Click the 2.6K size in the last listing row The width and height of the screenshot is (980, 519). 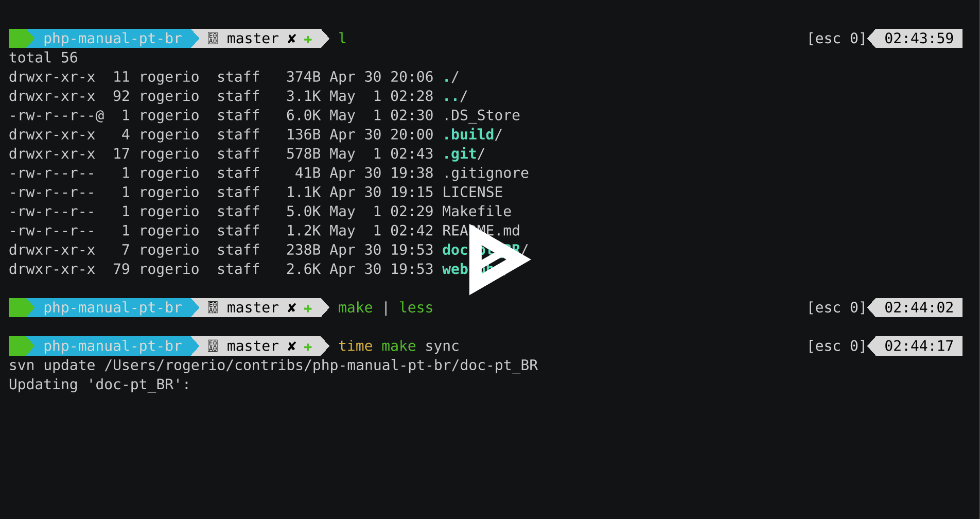pyautogui.click(x=304, y=269)
